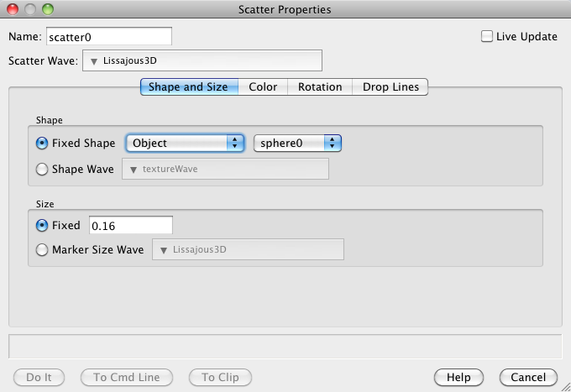The image size is (571, 392).
Task: Open the textureWave shape wave selector
Action: point(226,170)
